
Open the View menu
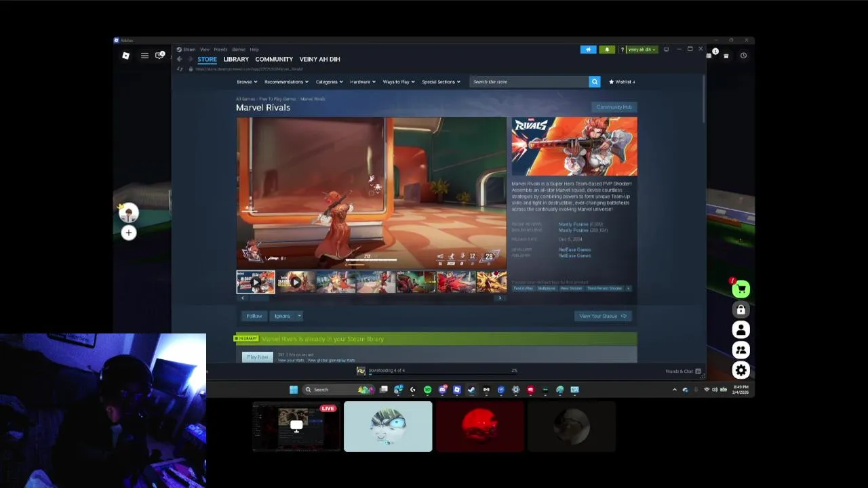coord(205,49)
